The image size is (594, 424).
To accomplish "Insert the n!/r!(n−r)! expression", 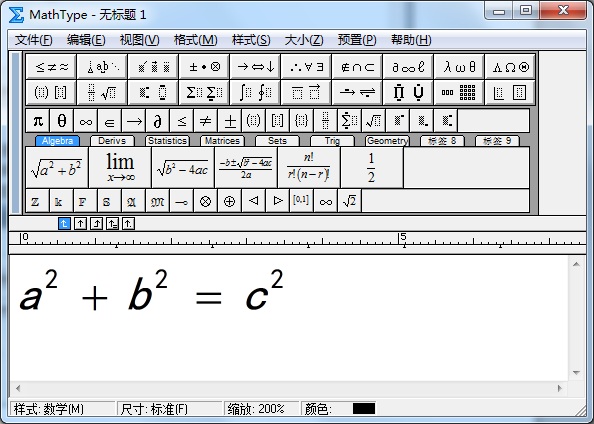I will [x=309, y=167].
